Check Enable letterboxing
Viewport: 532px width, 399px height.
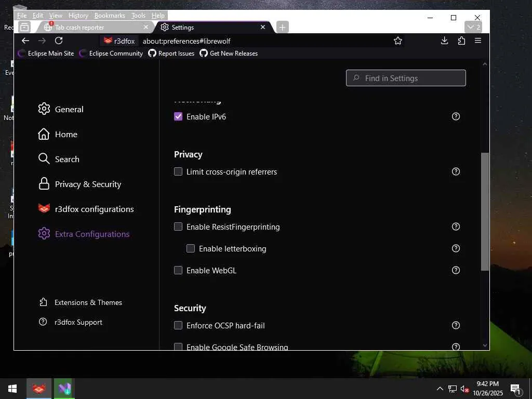pyautogui.click(x=191, y=248)
